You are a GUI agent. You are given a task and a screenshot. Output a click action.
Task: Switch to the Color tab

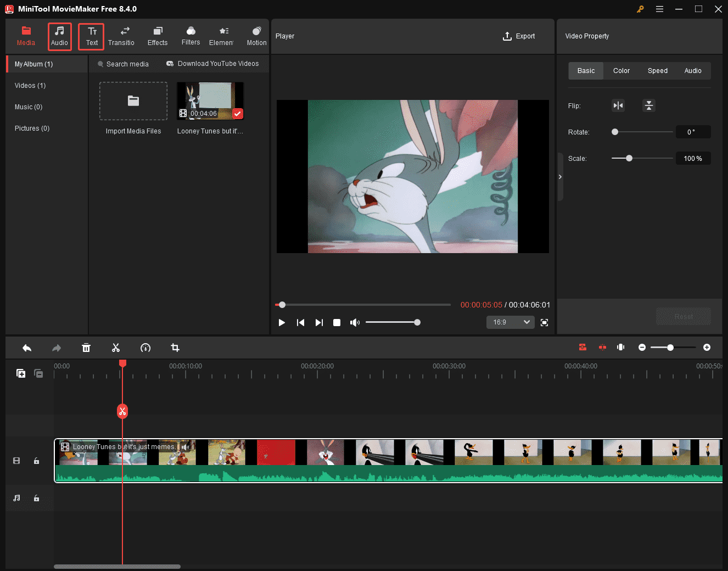coord(621,70)
